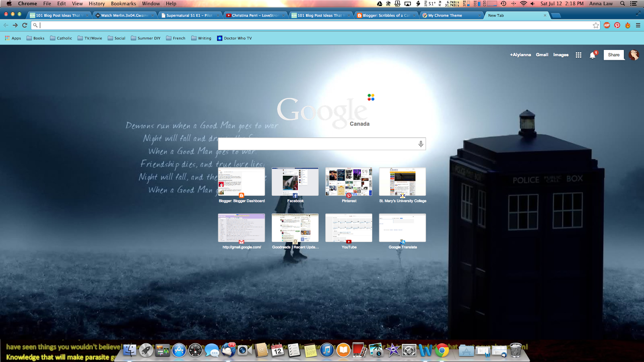644x362 pixels.
Task: Expand the Summer DIY bookmark folder
Action: click(x=145, y=38)
